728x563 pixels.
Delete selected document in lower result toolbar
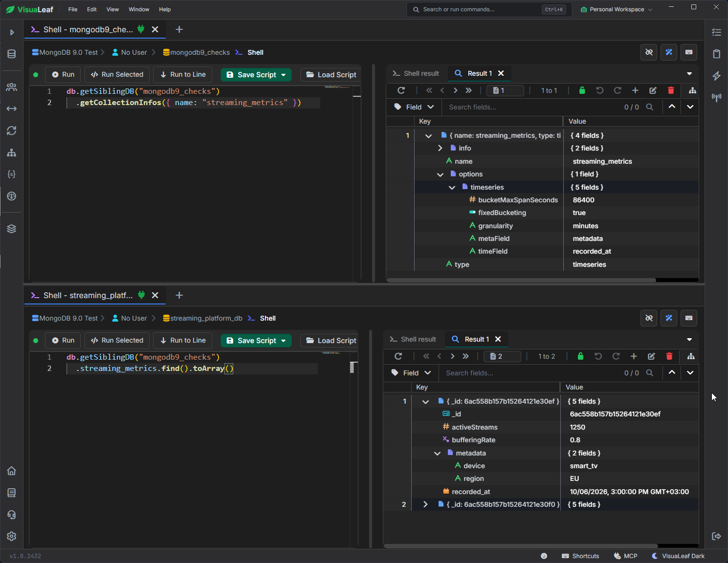669,356
